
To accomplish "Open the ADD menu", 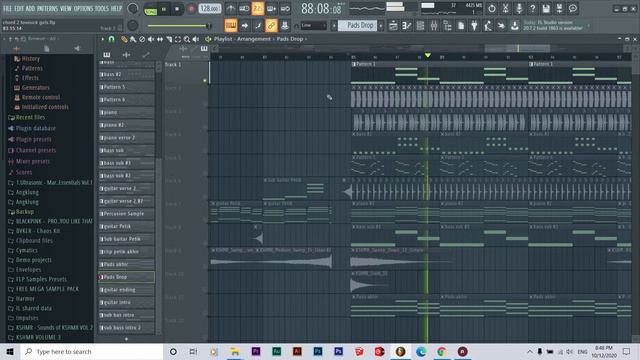I will pyautogui.click(x=31, y=8).
